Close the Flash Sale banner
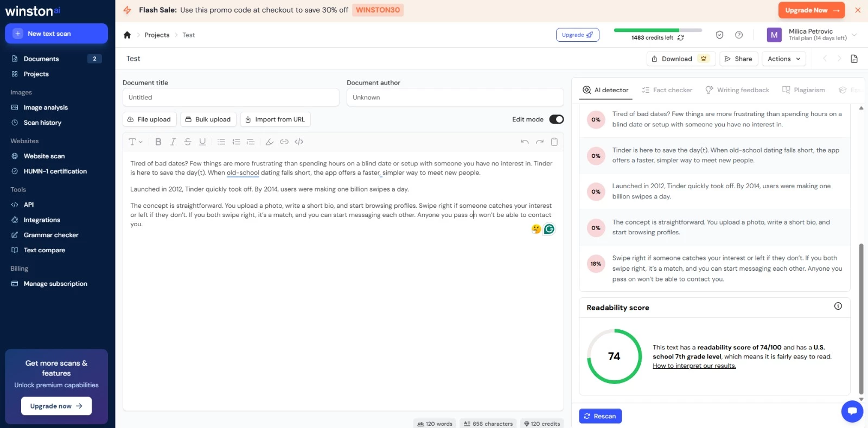Image resolution: width=868 pixels, height=428 pixels. pos(858,10)
